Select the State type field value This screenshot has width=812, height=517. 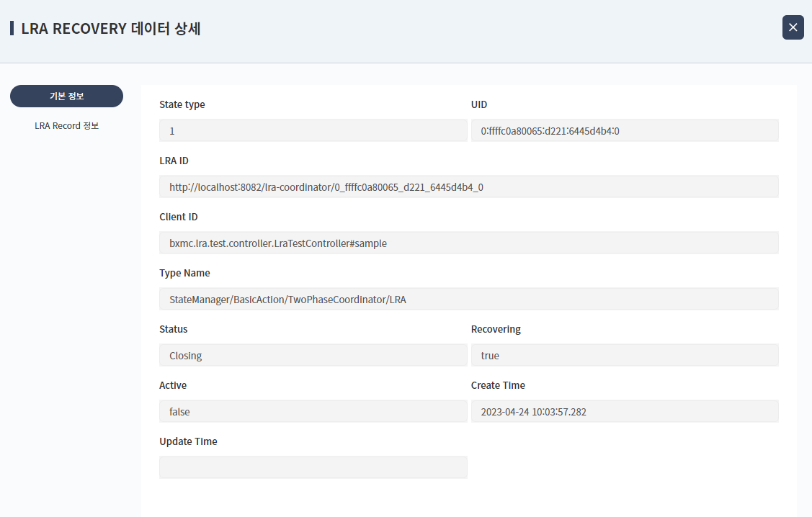pos(313,130)
